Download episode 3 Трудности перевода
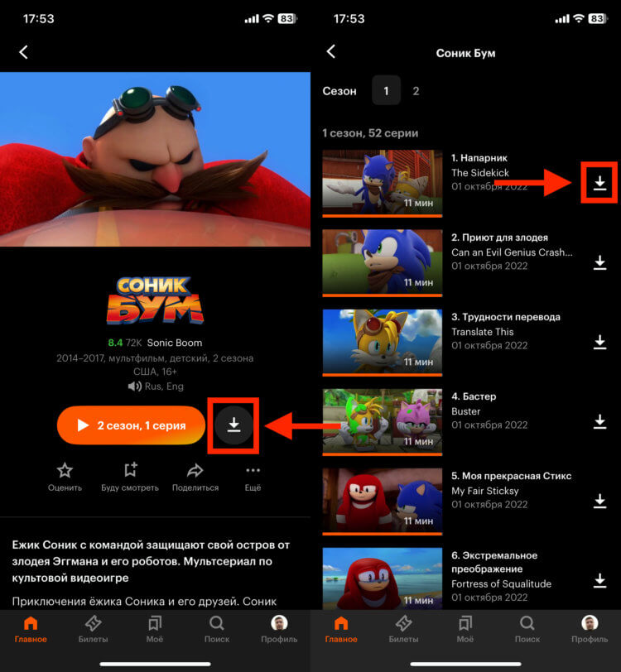The image size is (621, 672). click(x=599, y=342)
